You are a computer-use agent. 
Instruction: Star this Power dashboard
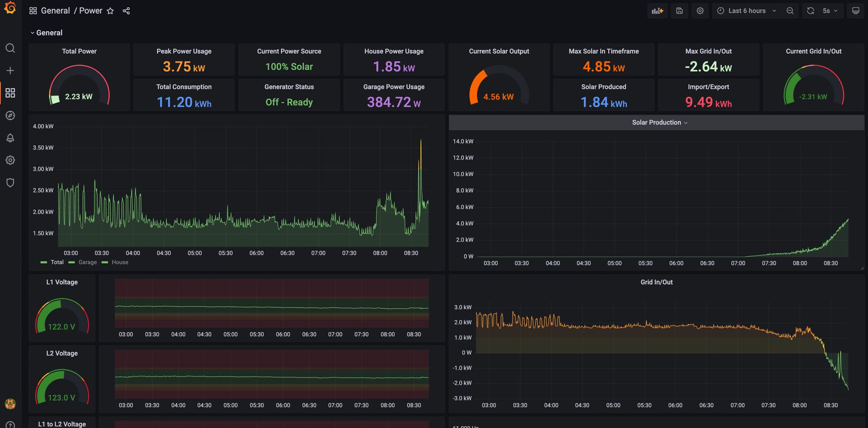(x=110, y=10)
